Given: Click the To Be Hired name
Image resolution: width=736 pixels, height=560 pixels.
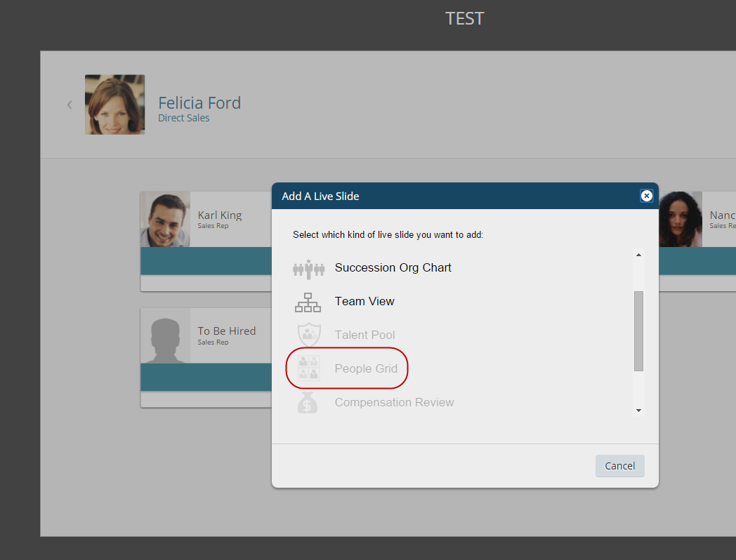Looking at the screenshot, I should pyautogui.click(x=227, y=331).
